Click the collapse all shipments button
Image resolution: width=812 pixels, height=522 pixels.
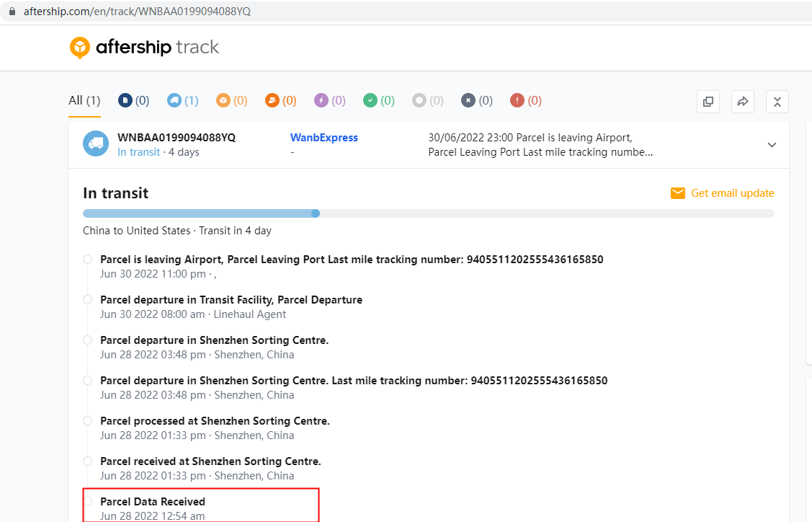tap(777, 102)
